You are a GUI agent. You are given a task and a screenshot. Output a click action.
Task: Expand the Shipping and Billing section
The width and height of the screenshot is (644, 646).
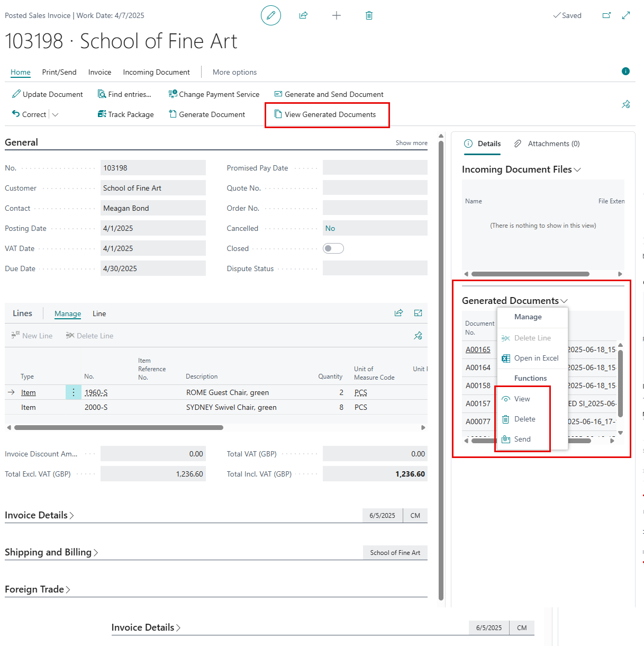point(51,552)
